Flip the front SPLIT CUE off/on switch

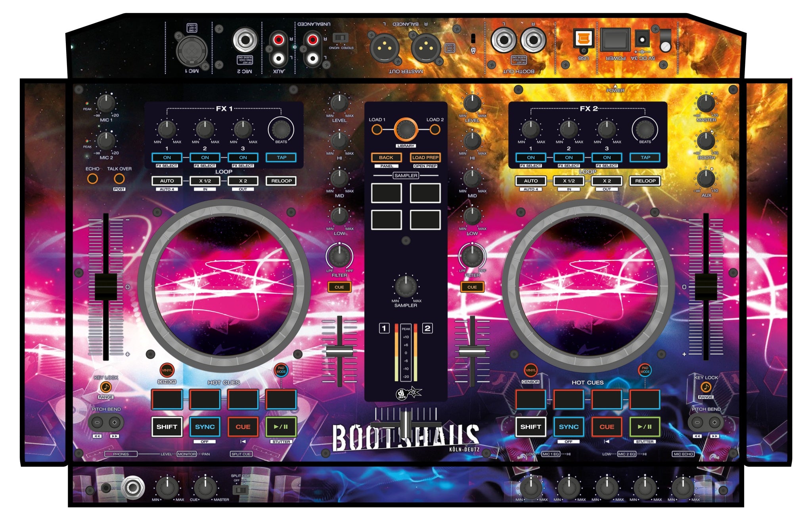(240, 490)
